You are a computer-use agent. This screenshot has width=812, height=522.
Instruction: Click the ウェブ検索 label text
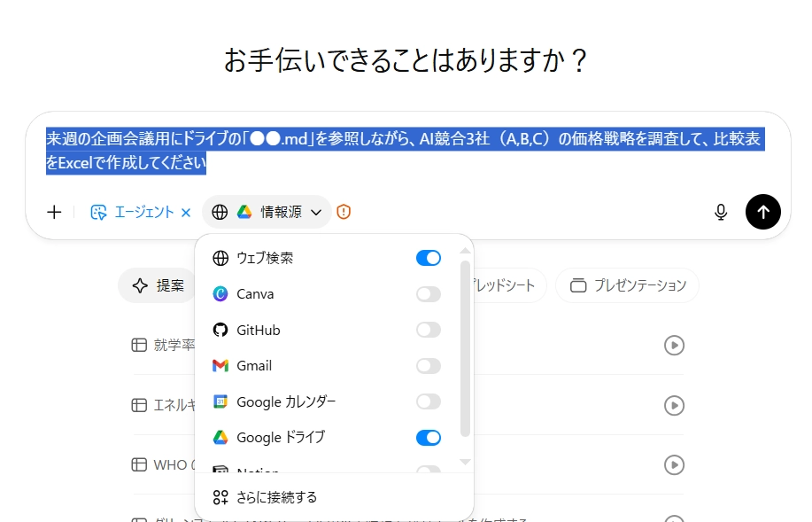pyautogui.click(x=265, y=258)
